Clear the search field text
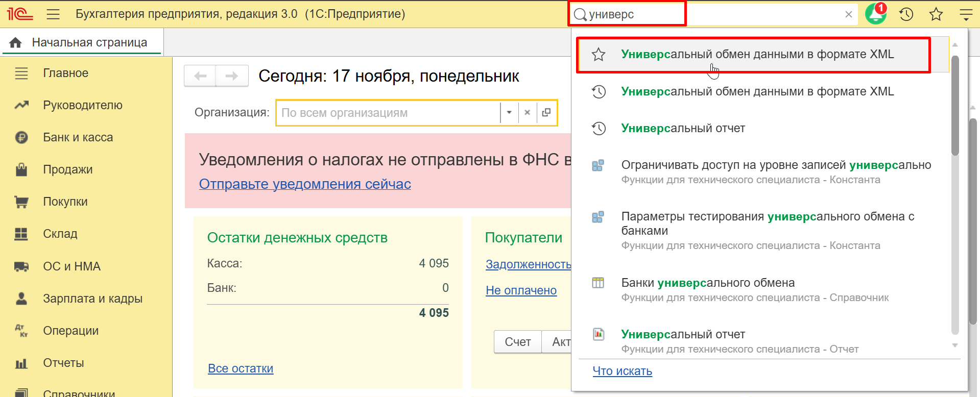The image size is (980, 397). click(848, 14)
